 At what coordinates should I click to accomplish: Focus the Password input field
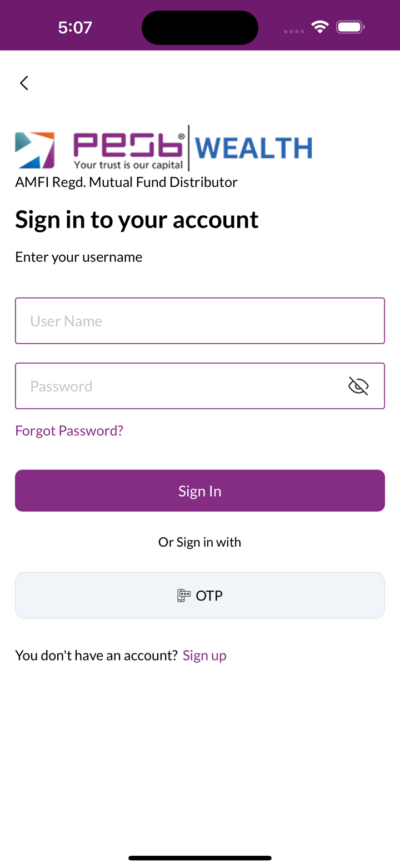point(178,386)
